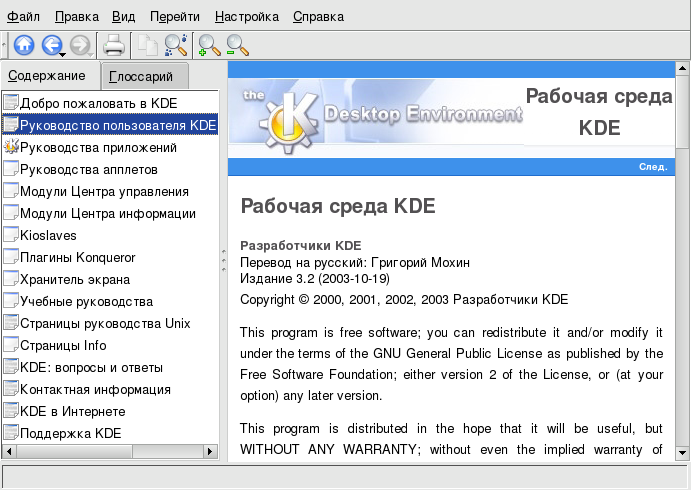Open KDE: вопросы и ответы entry
691x490 pixels.
[92, 368]
